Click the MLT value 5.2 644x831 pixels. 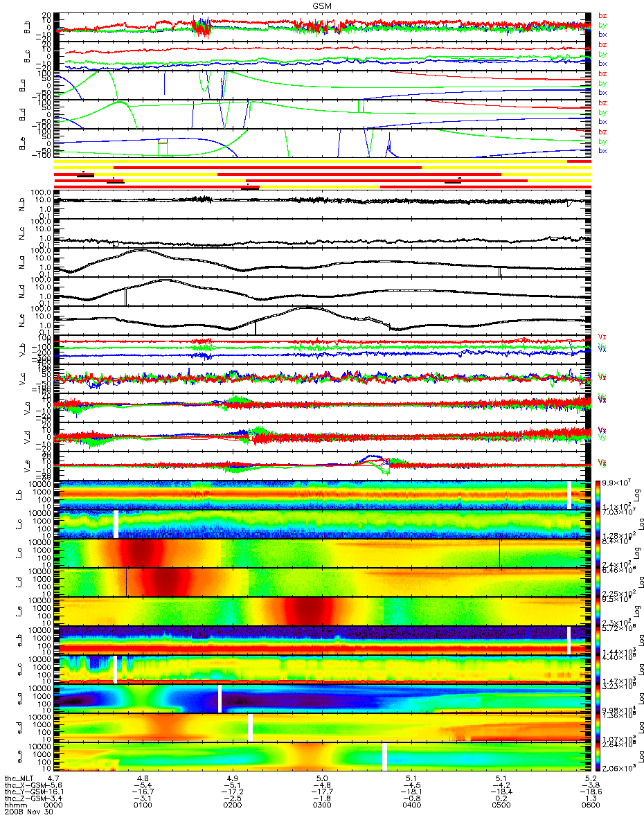pyautogui.click(x=590, y=778)
